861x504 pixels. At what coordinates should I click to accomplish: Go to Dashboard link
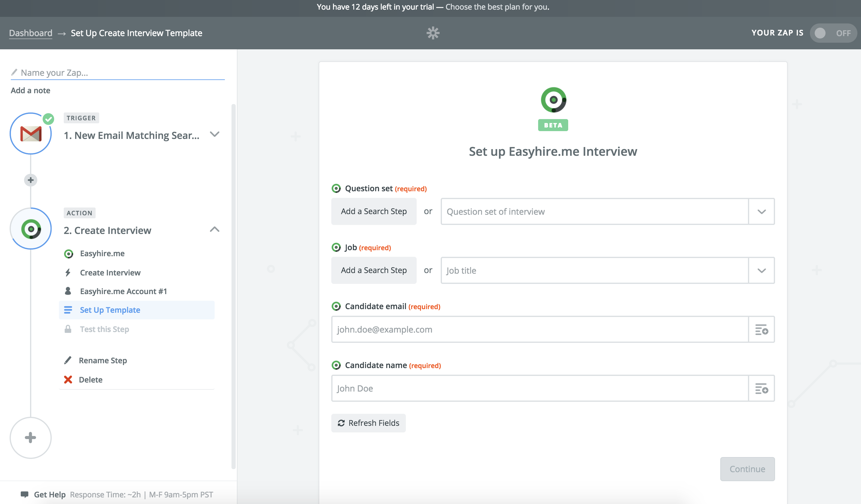tap(31, 33)
